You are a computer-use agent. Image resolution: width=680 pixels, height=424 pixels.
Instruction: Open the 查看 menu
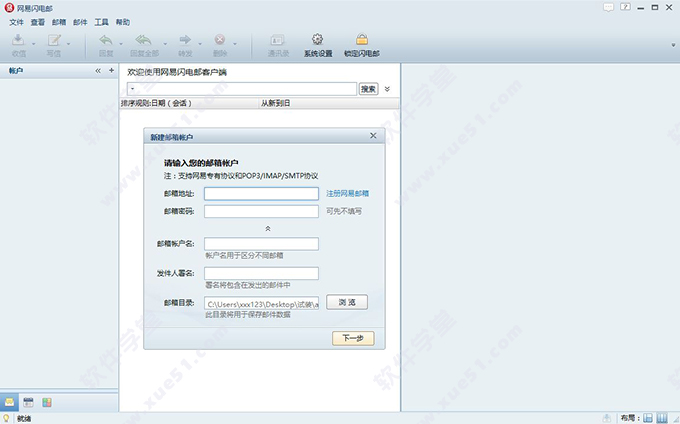pos(38,22)
